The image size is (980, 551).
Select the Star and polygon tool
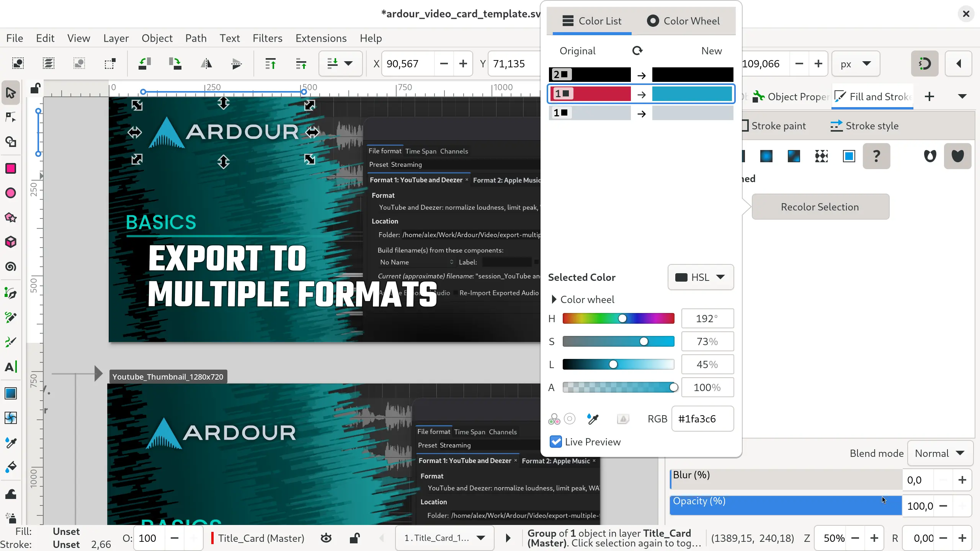coord(11,218)
